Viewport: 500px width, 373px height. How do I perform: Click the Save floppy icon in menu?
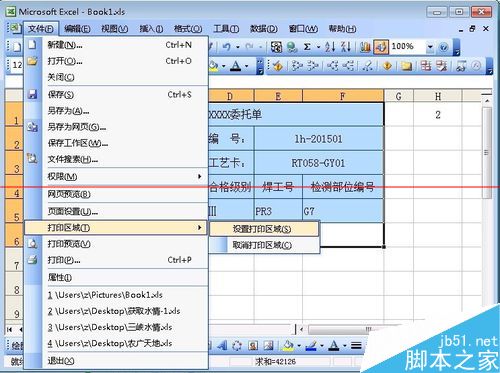32,94
